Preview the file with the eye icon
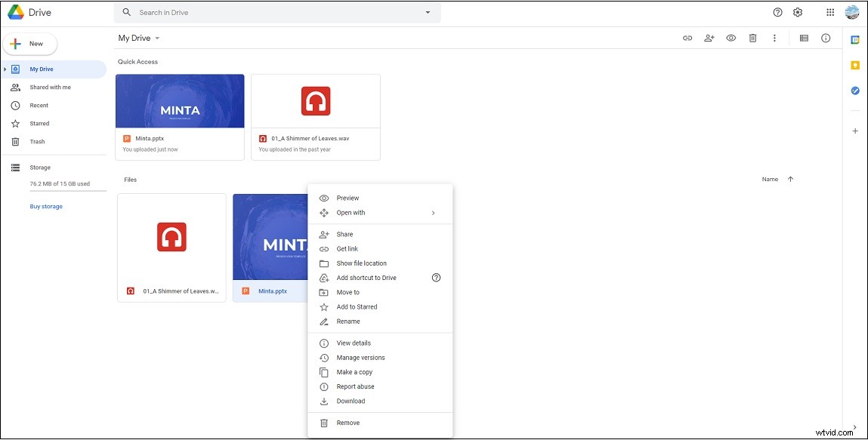This screenshot has height=440, width=868. tap(731, 38)
